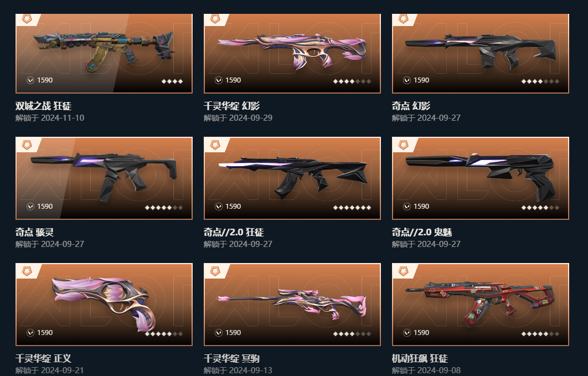Click level diamonds on 奇点//2.0 狂徒 card
The width and height of the screenshot is (588, 376).
(x=352, y=207)
